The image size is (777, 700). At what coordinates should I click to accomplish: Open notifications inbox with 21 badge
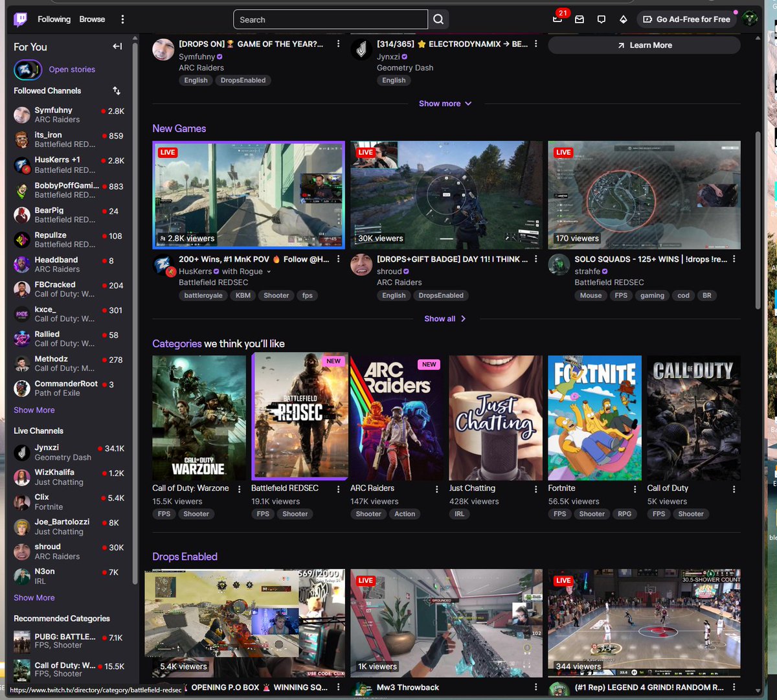(x=557, y=19)
